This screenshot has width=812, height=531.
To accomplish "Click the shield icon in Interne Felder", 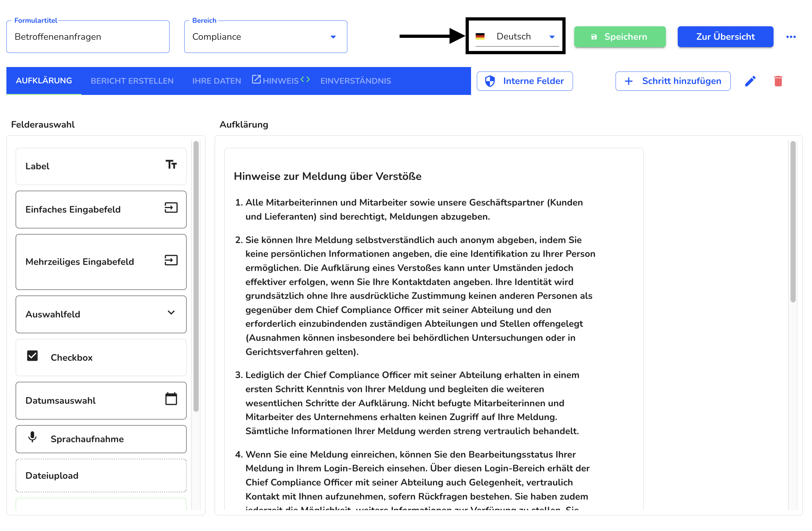I will click(x=490, y=81).
